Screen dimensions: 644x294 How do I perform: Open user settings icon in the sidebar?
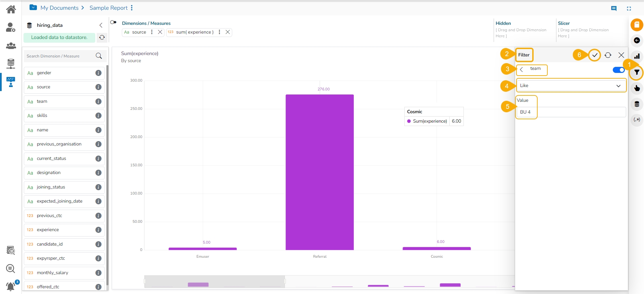11,27
